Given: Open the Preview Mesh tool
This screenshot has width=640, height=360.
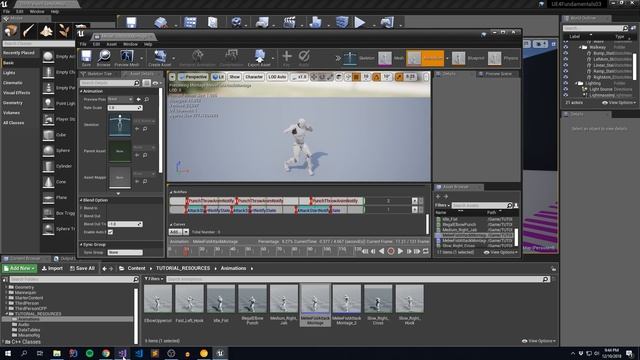Looking at the screenshot, I should (127, 58).
